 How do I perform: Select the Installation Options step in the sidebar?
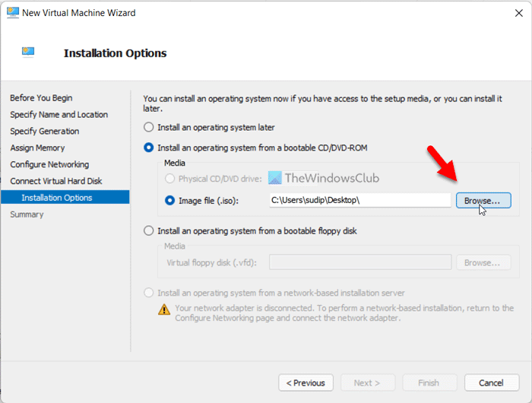(x=57, y=198)
